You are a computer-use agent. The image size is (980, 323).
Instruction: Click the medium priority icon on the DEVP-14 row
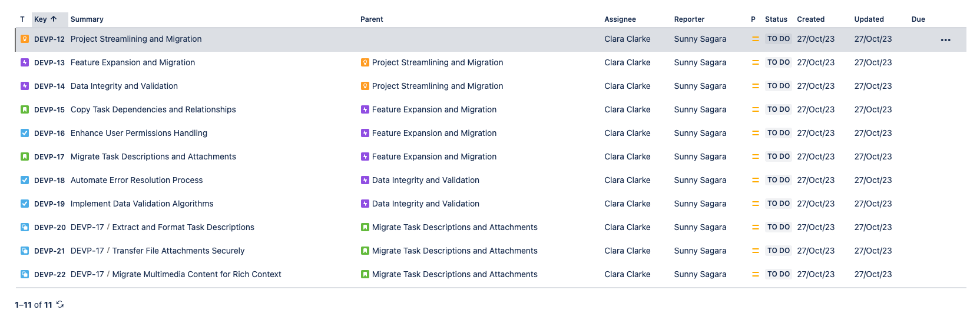(x=755, y=86)
